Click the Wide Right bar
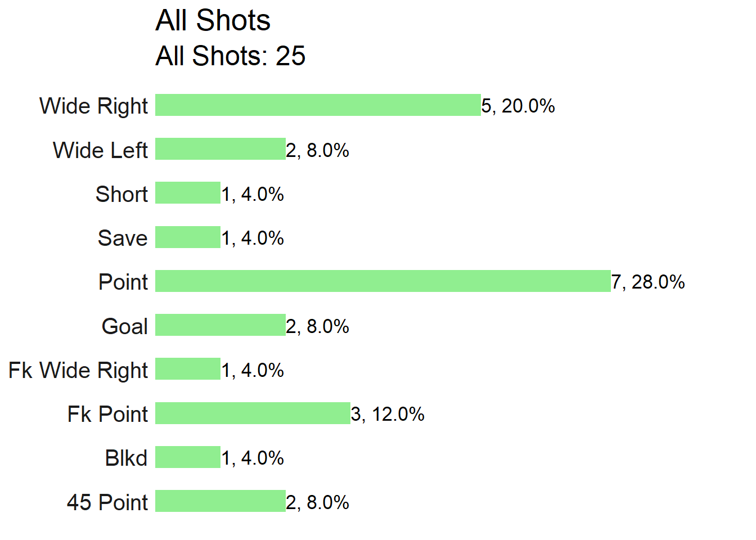 [318, 105]
